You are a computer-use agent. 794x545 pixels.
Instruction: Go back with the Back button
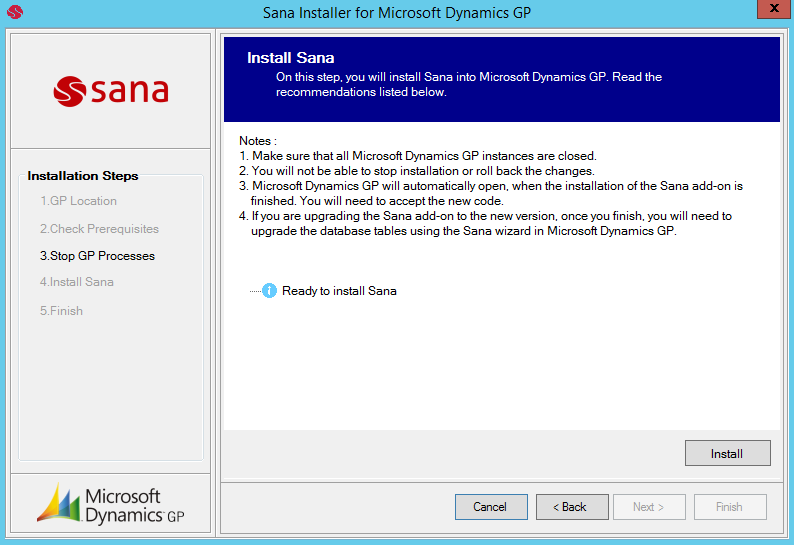point(572,507)
